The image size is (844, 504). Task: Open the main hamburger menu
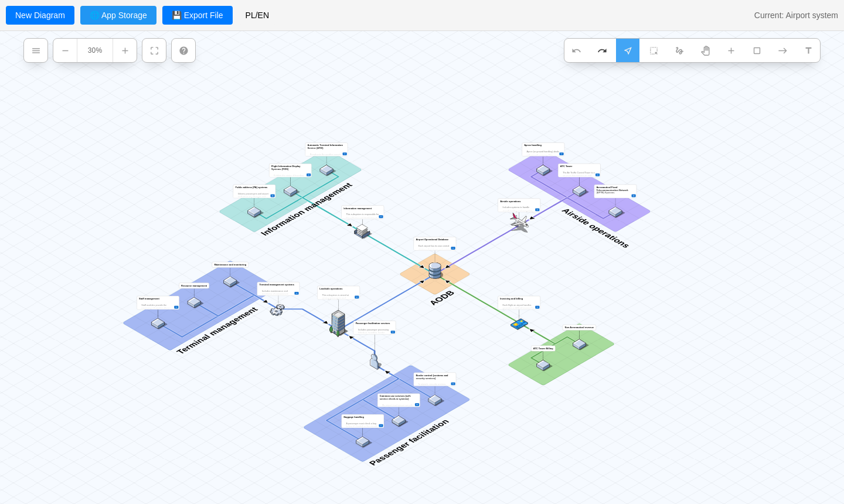pyautogui.click(x=36, y=50)
